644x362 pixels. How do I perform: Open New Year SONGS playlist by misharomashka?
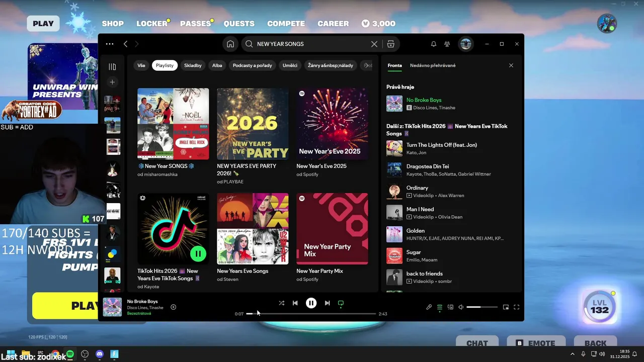pos(173,133)
